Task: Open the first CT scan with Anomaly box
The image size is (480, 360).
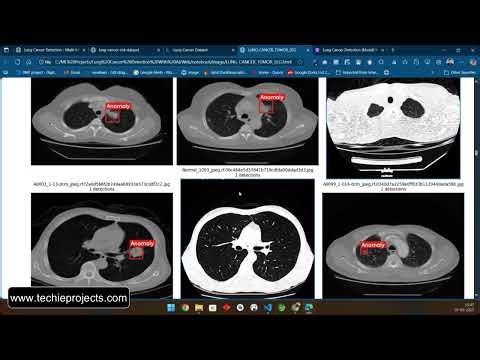Action: (102, 121)
